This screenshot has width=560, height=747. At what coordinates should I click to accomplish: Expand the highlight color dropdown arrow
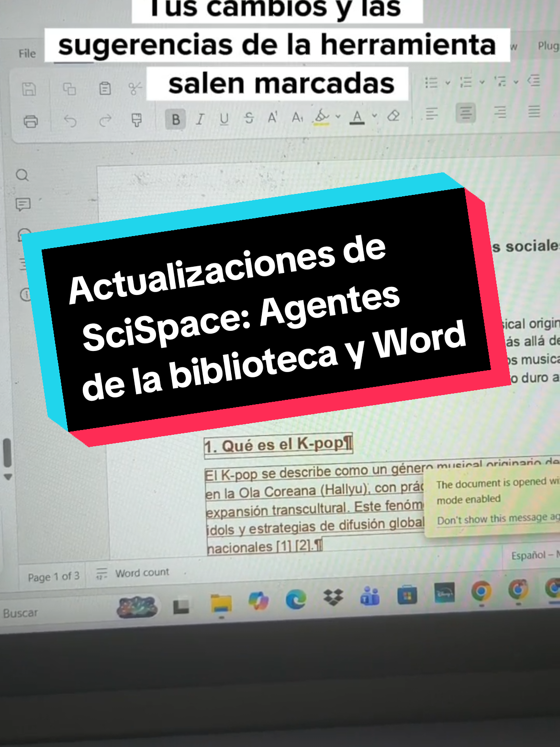click(x=338, y=116)
